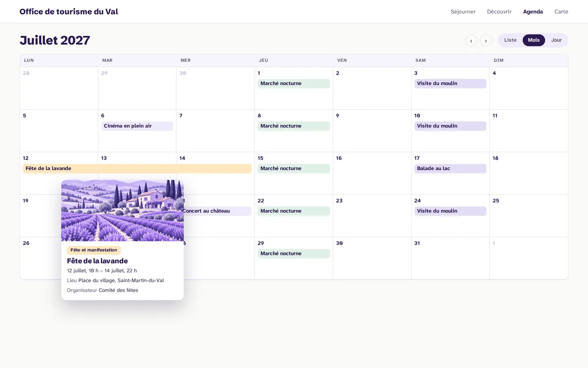
Task: Go to next month arrow
Action: tap(486, 40)
